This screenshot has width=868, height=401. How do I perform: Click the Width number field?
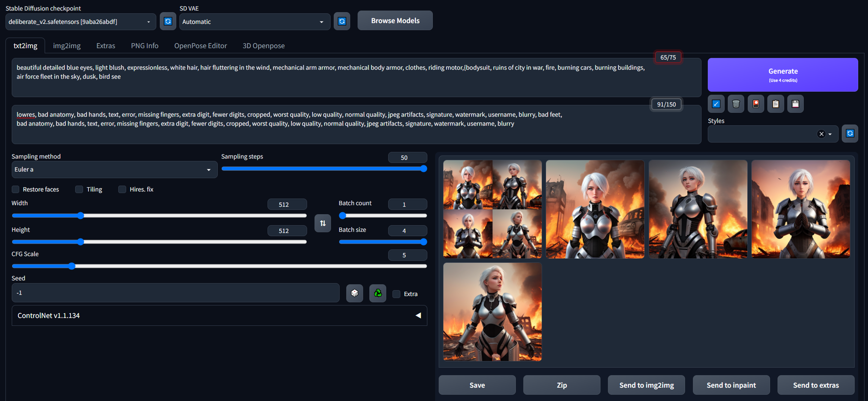pos(287,204)
